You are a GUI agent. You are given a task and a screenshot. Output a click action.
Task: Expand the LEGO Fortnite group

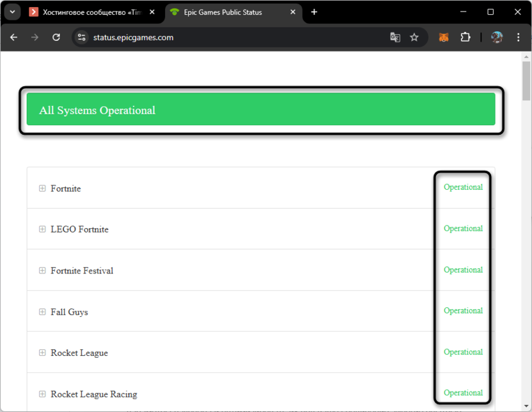pos(42,229)
